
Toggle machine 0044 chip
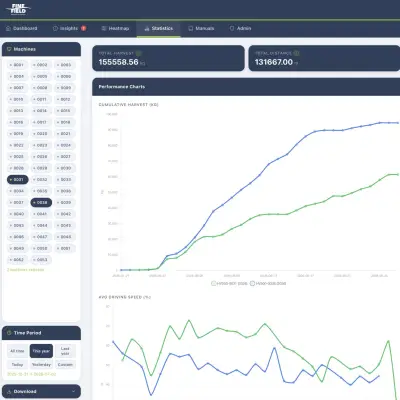(41, 226)
